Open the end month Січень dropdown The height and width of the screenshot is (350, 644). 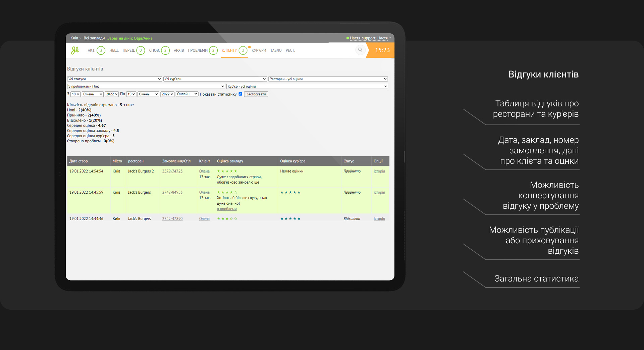148,94
